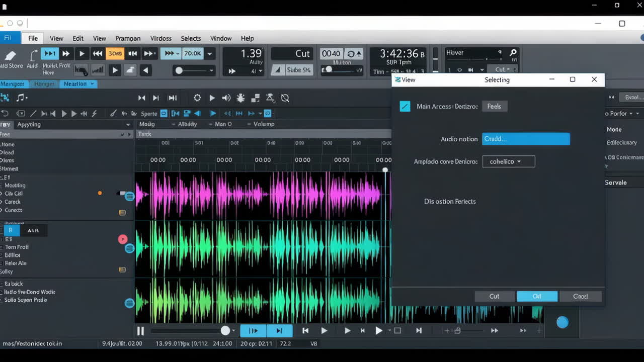Open the Virdoss menu in the menu bar
The image size is (644, 362).
click(x=161, y=38)
